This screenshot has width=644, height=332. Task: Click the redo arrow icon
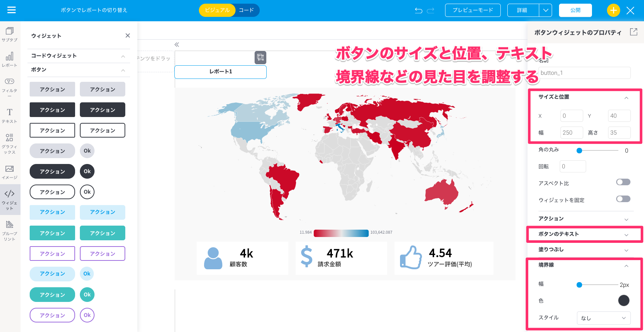pyautogui.click(x=431, y=10)
